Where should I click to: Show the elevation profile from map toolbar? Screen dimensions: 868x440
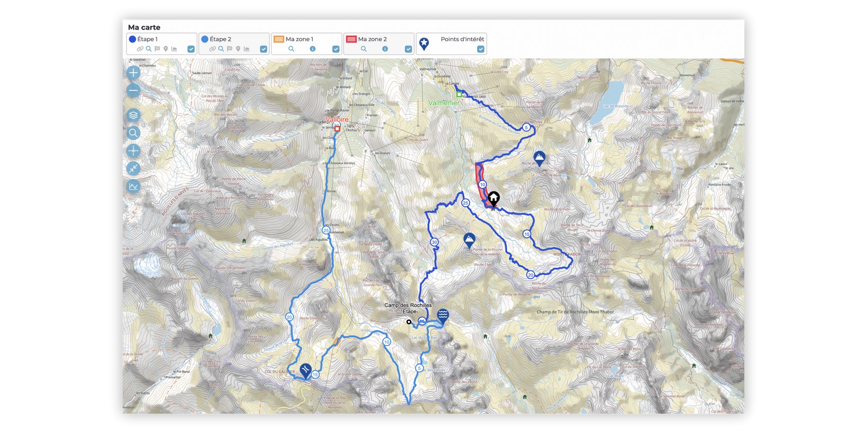133,186
